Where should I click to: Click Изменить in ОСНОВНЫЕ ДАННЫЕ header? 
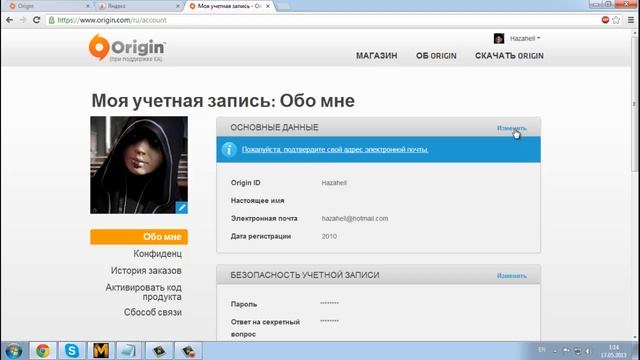[x=511, y=128]
